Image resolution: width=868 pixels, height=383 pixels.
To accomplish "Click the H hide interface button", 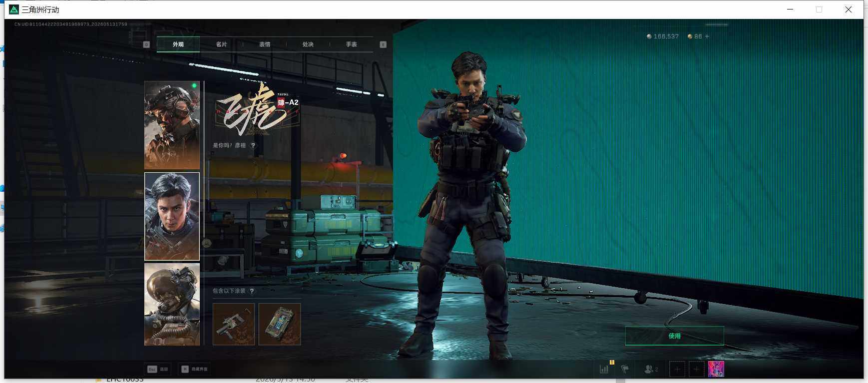I will coord(194,369).
